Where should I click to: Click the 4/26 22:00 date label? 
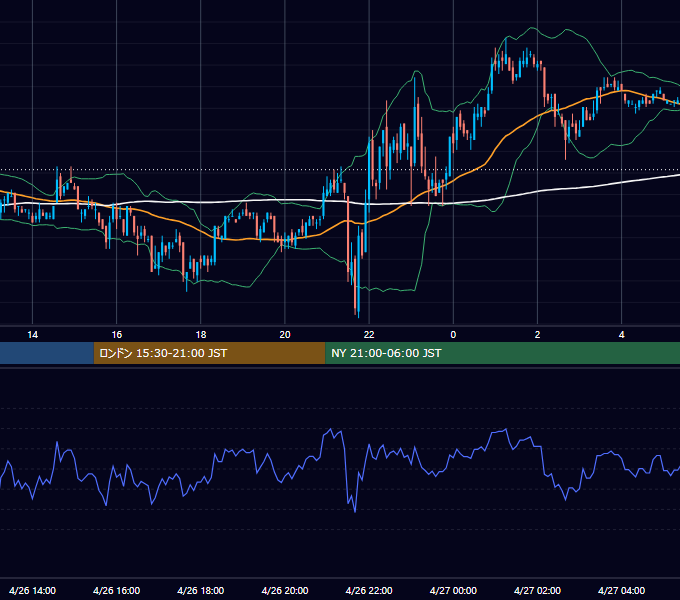pyautogui.click(x=369, y=591)
